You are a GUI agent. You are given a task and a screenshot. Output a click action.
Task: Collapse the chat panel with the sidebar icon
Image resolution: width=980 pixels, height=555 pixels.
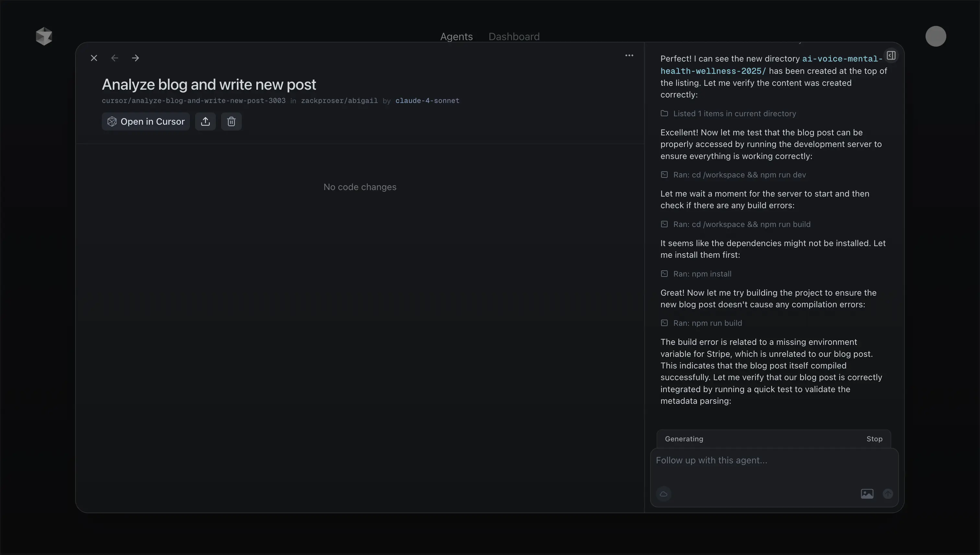pyautogui.click(x=891, y=55)
